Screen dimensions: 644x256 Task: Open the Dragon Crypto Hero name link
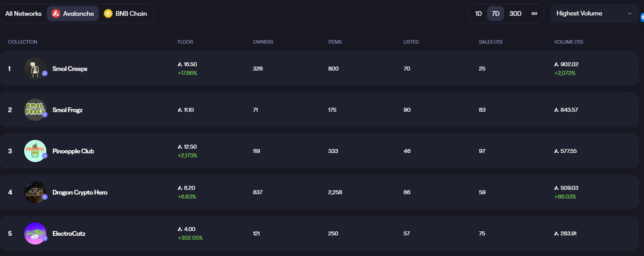pos(80,193)
